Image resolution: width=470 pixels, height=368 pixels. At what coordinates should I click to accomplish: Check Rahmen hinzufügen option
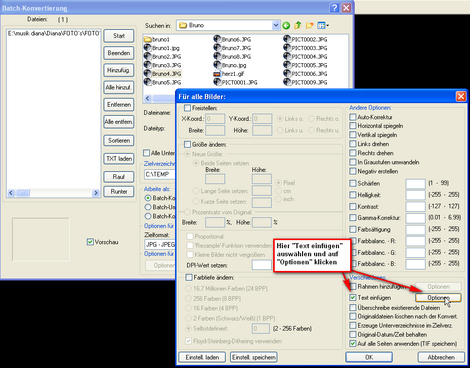tap(353, 286)
